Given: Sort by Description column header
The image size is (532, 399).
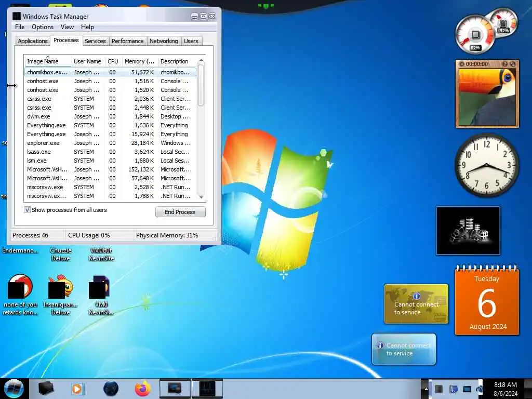Looking at the screenshot, I should 177,61.
